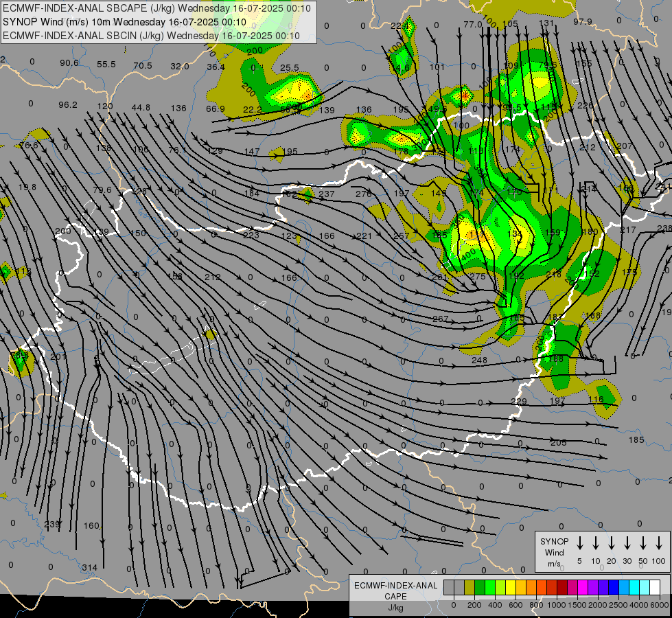Click the 50 m/s wind arrow in legend

pos(643,543)
